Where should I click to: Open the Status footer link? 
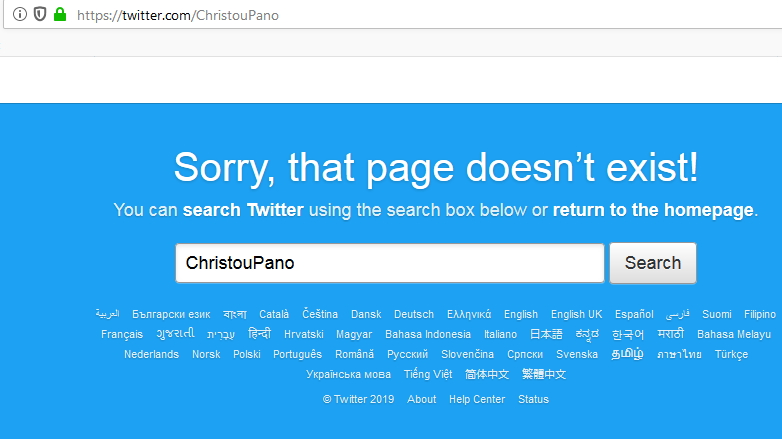(x=533, y=399)
